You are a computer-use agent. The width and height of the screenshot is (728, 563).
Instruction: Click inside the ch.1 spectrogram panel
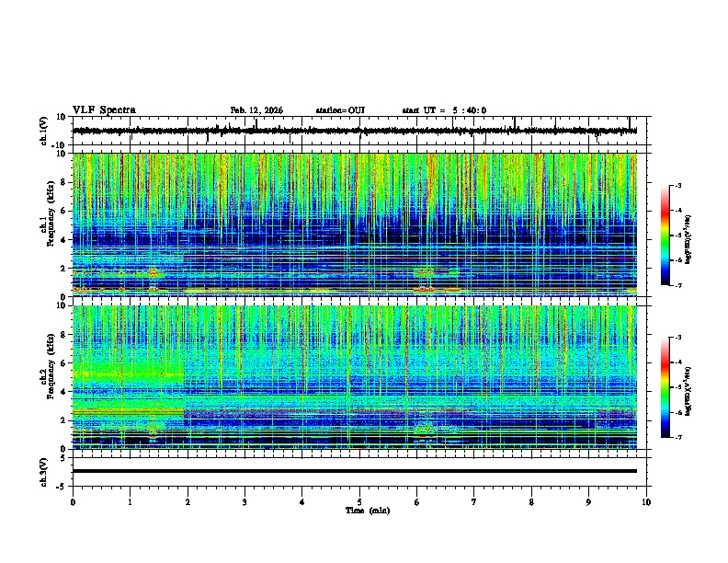pyautogui.click(x=355, y=224)
